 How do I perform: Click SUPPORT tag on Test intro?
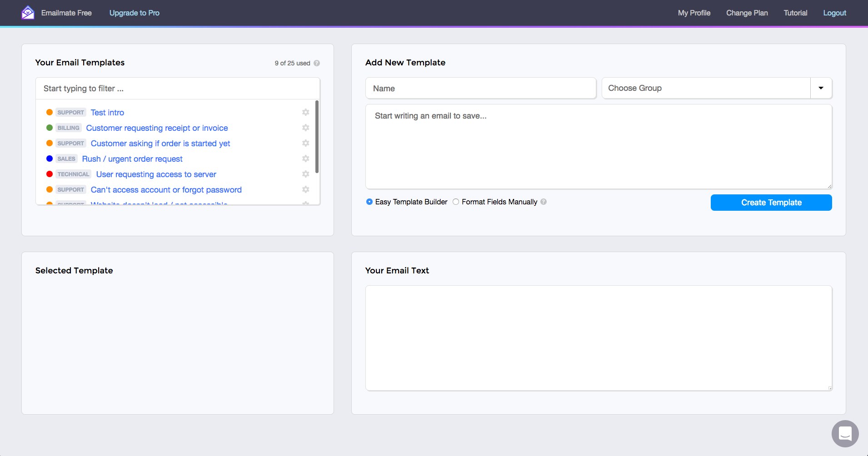(x=71, y=112)
